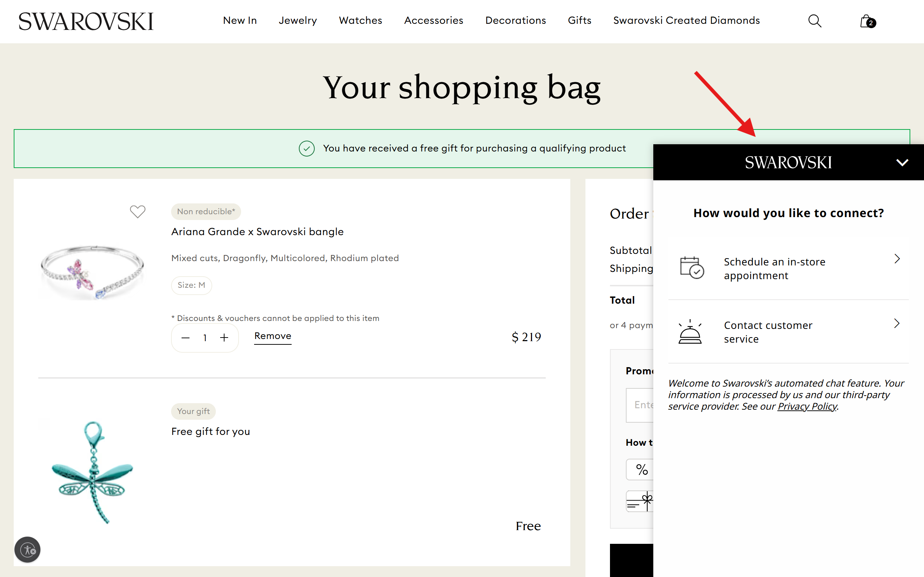This screenshot has height=577, width=924.
Task: Open the Privacy Policy link
Action: [807, 406]
